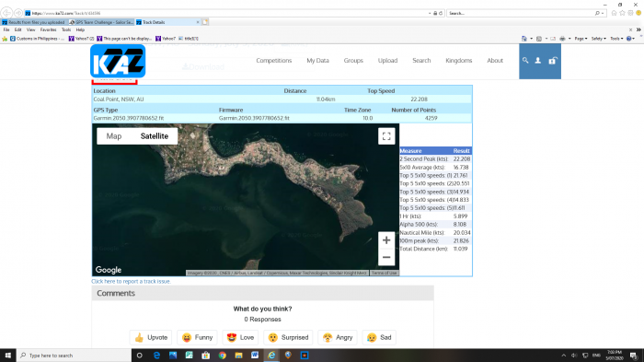Switch map to Satellite view
The width and height of the screenshot is (644, 362).
155,136
